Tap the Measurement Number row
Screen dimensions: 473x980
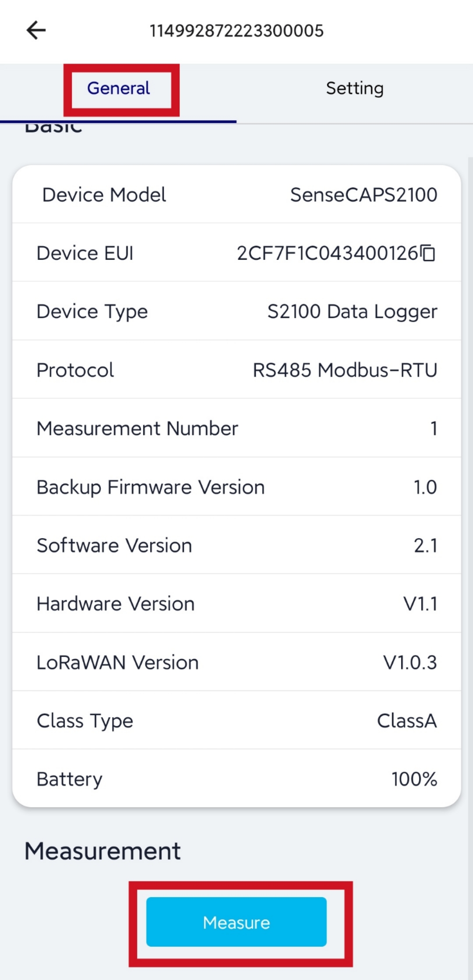[236, 428]
